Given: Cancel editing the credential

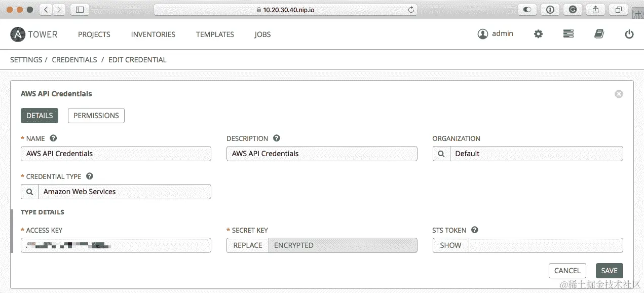Looking at the screenshot, I should pyautogui.click(x=567, y=271).
